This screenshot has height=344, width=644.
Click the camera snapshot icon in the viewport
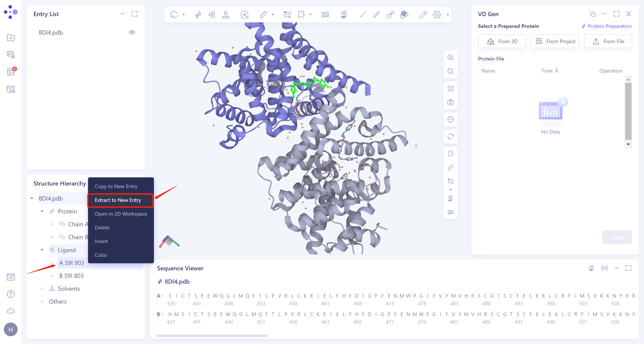click(450, 102)
